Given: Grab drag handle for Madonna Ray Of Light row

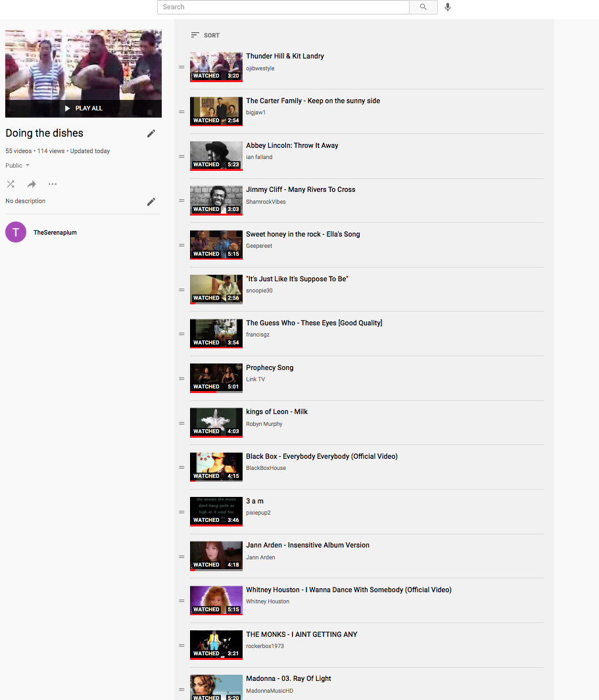Looking at the screenshot, I should [181, 689].
